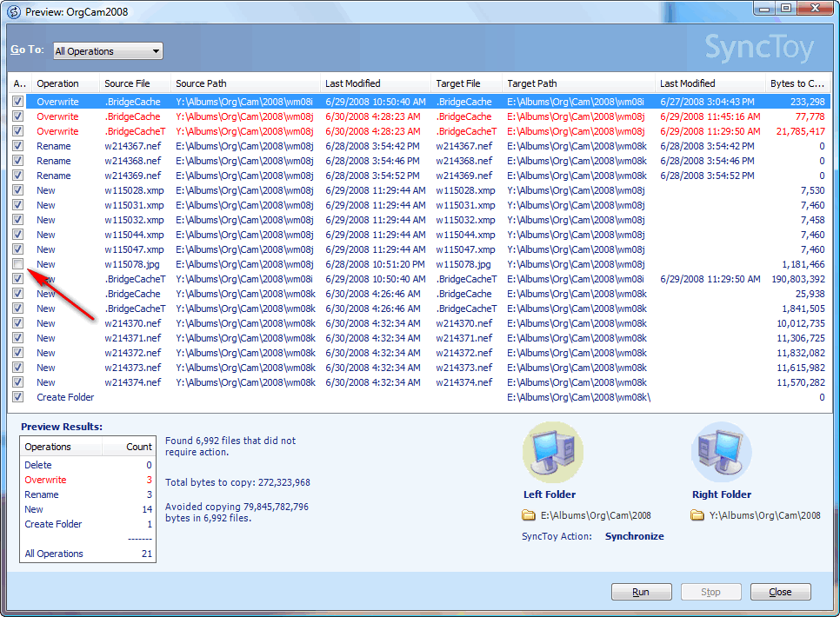Viewport: 840px width, 617px height.
Task: Click the bytes value 190,803,392
Action: coord(798,279)
